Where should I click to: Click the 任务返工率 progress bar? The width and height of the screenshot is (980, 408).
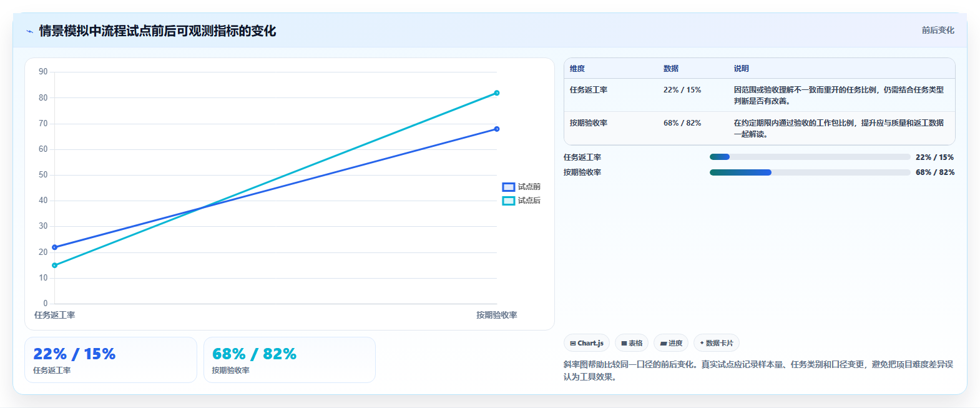[810, 157]
